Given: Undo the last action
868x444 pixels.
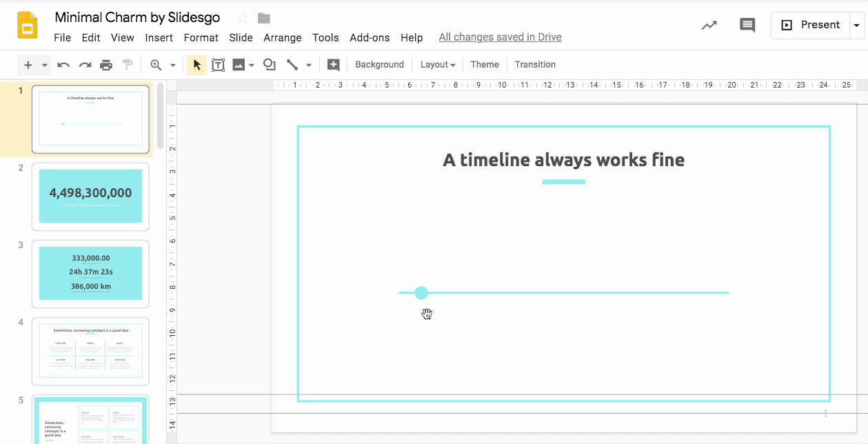Looking at the screenshot, I should pos(62,64).
